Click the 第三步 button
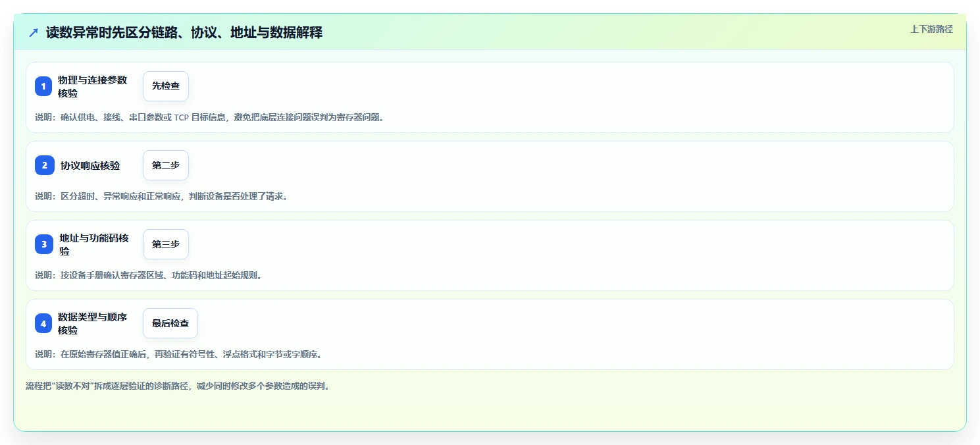The height and width of the screenshot is (445, 980). click(x=166, y=244)
